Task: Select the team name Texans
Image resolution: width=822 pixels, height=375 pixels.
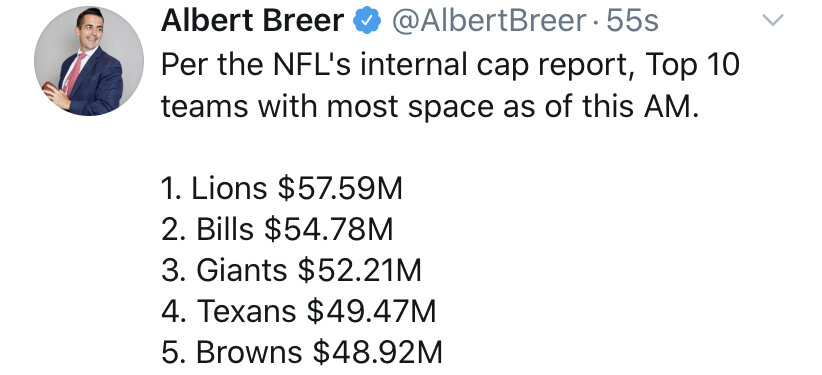Action: click(246, 312)
